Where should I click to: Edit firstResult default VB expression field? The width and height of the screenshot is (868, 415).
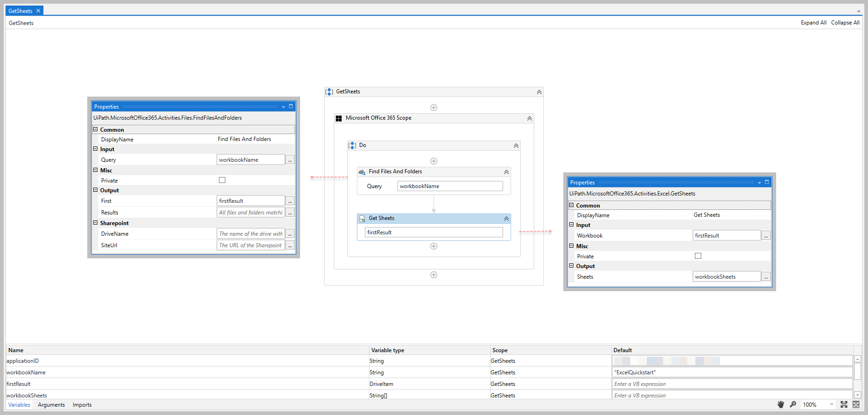[732, 384]
